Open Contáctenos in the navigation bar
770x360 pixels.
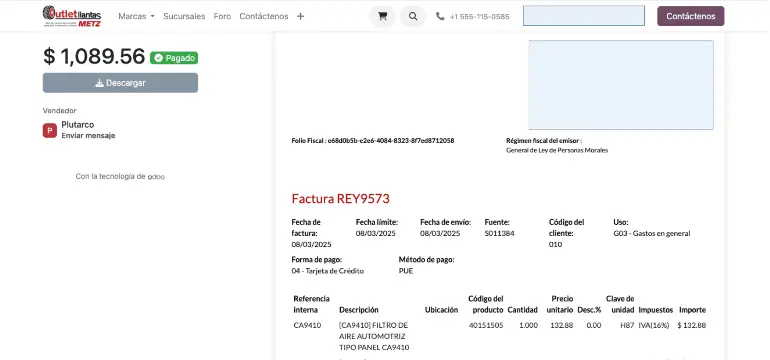264,16
